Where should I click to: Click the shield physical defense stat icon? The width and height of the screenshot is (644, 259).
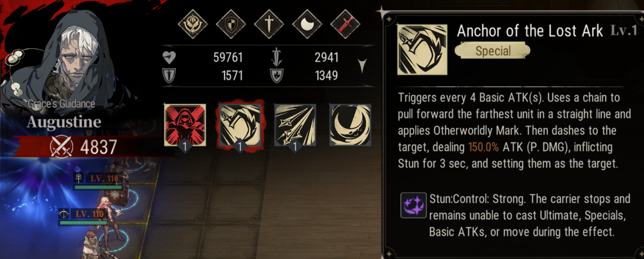[x=169, y=76]
